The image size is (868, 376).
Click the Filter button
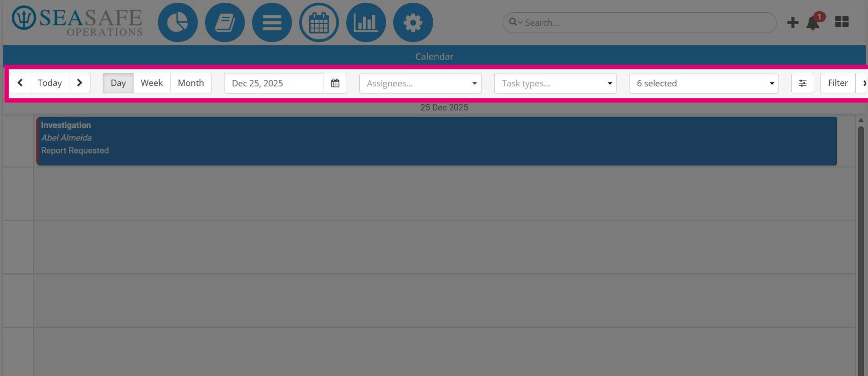click(x=838, y=83)
